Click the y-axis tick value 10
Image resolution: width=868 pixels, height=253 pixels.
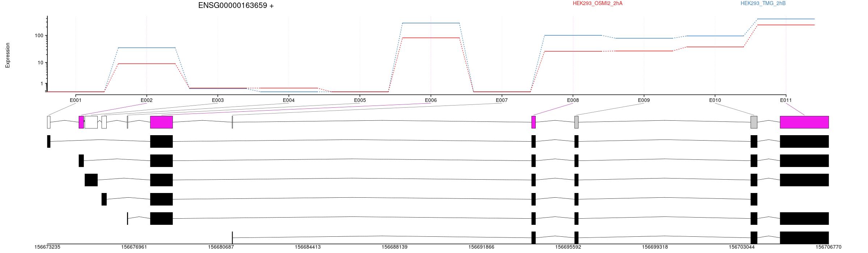click(41, 63)
